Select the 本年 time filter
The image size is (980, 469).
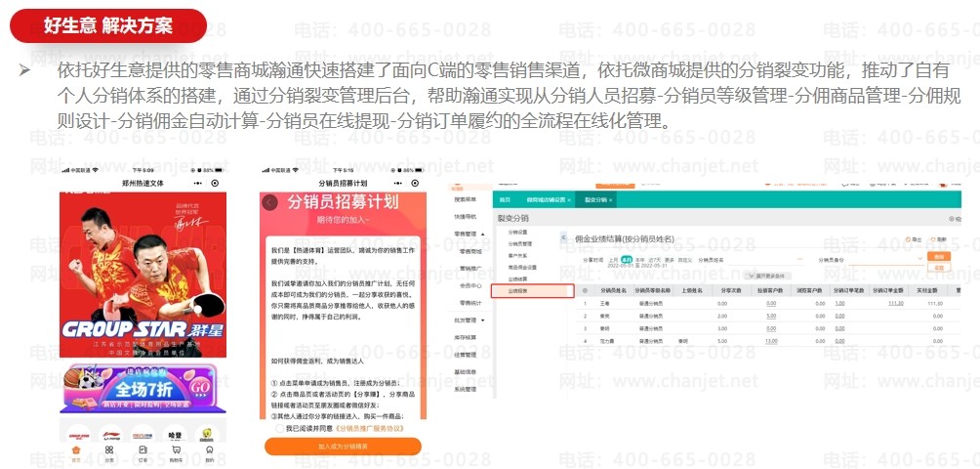point(640,259)
